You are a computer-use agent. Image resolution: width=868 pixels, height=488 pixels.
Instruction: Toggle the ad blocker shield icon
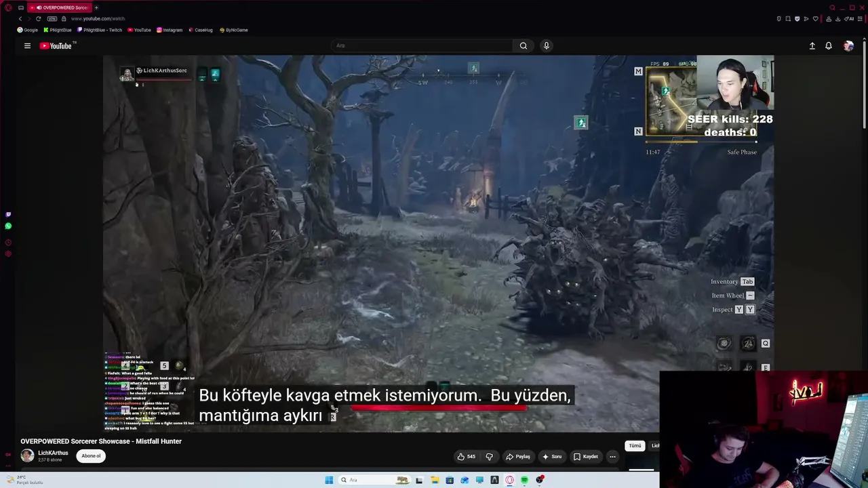(x=797, y=18)
